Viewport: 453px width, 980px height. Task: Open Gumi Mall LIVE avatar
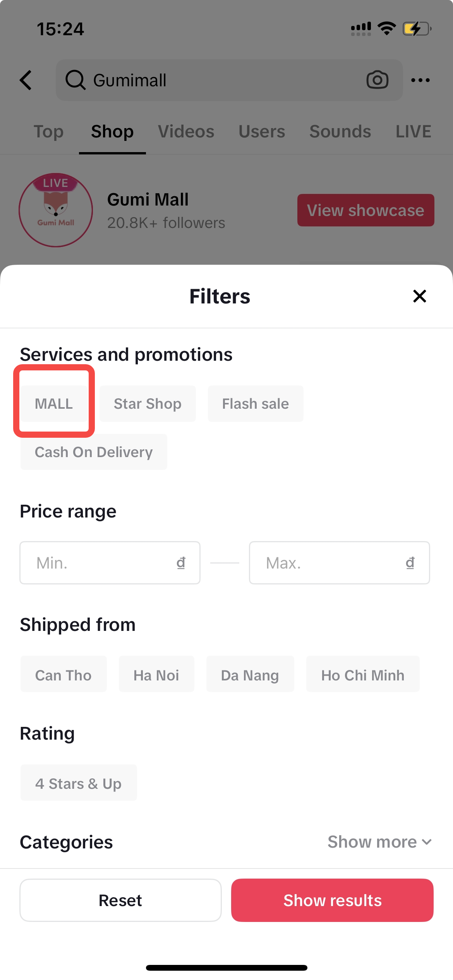[56, 210]
